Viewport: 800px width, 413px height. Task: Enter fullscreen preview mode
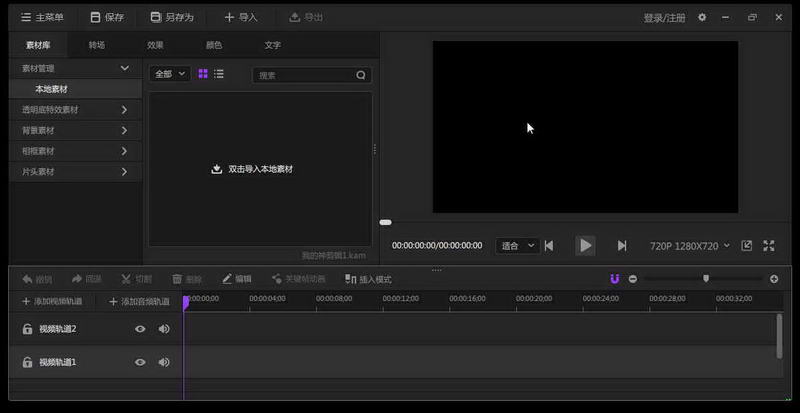(769, 245)
